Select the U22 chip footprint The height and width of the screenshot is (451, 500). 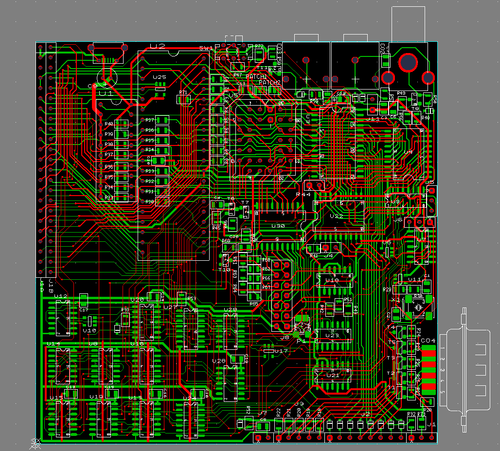pos(339,216)
